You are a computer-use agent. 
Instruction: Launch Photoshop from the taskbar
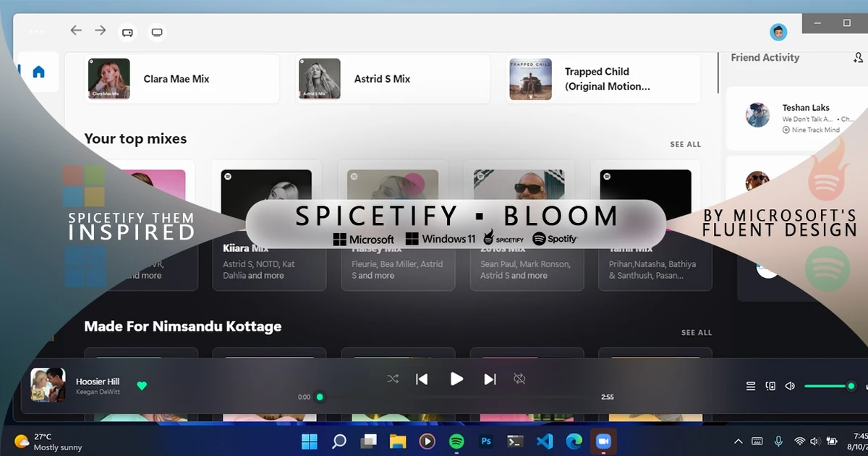coord(485,441)
